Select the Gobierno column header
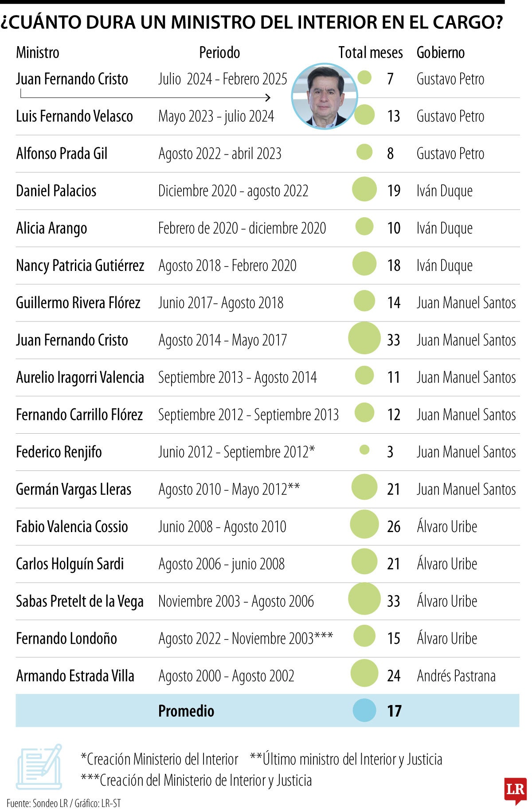 [441, 53]
